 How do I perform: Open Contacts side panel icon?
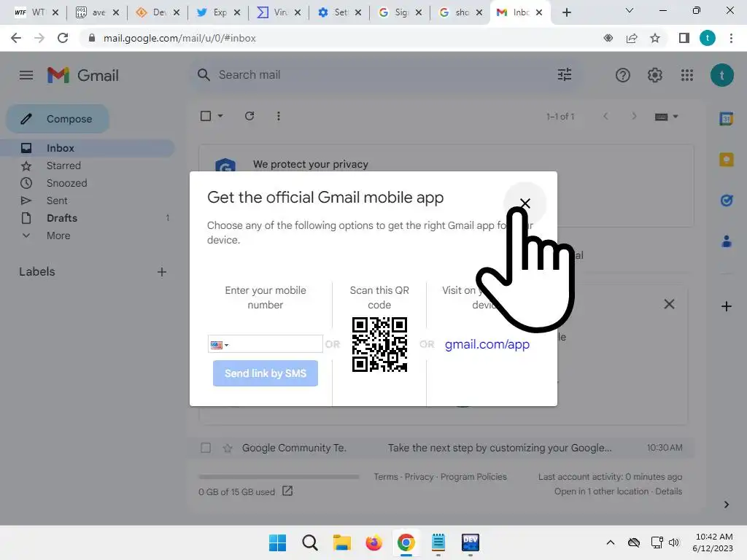coord(726,241)
